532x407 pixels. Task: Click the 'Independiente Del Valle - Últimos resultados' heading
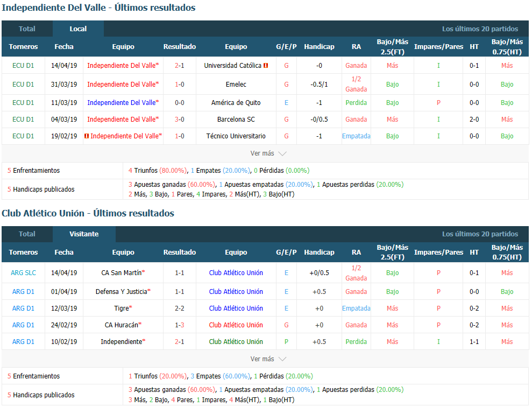[99, 8]
